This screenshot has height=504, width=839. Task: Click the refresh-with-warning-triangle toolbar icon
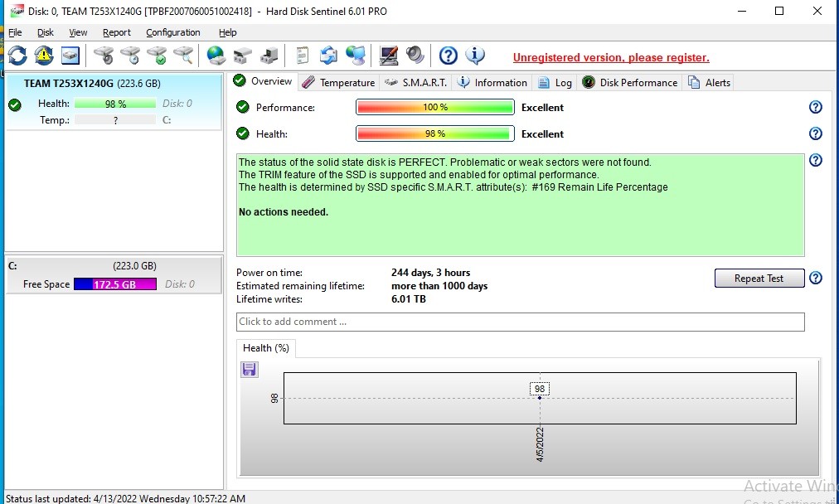(x=44, y=55)
